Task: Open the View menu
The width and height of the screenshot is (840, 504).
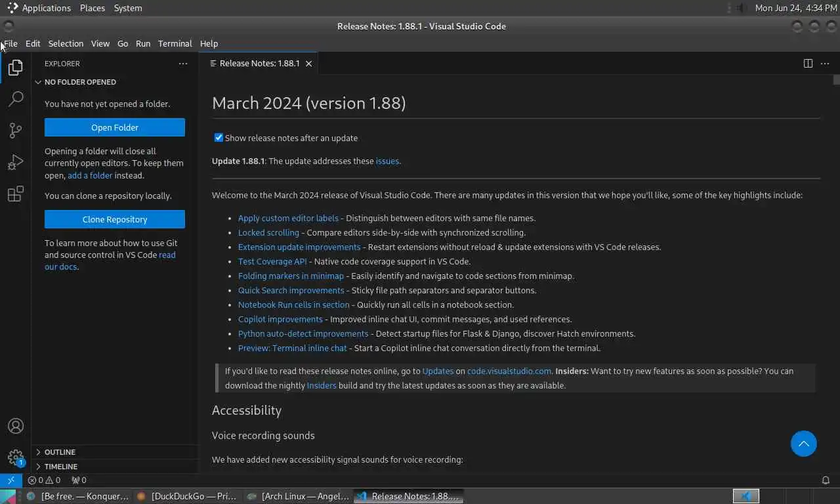Action: 100,43
